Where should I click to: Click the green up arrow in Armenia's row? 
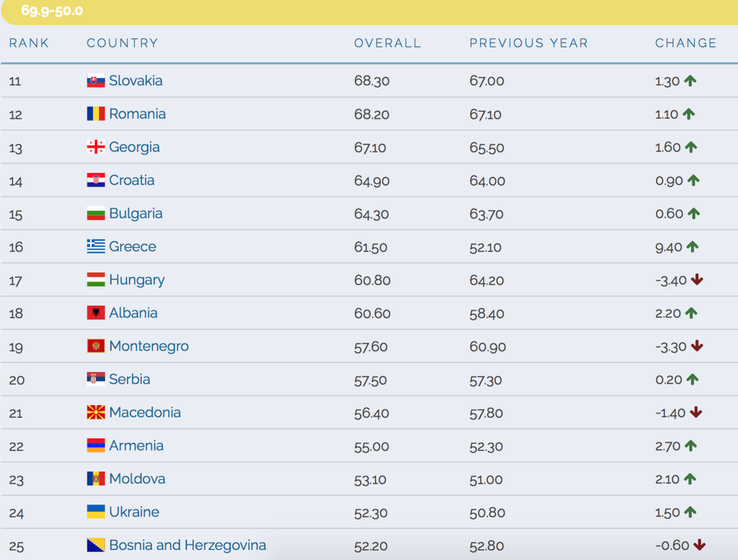point(691,446)
